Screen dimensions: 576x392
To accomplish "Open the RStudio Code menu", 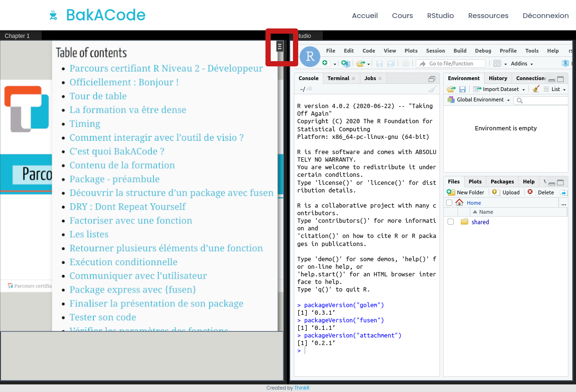I will coord(369,51).
